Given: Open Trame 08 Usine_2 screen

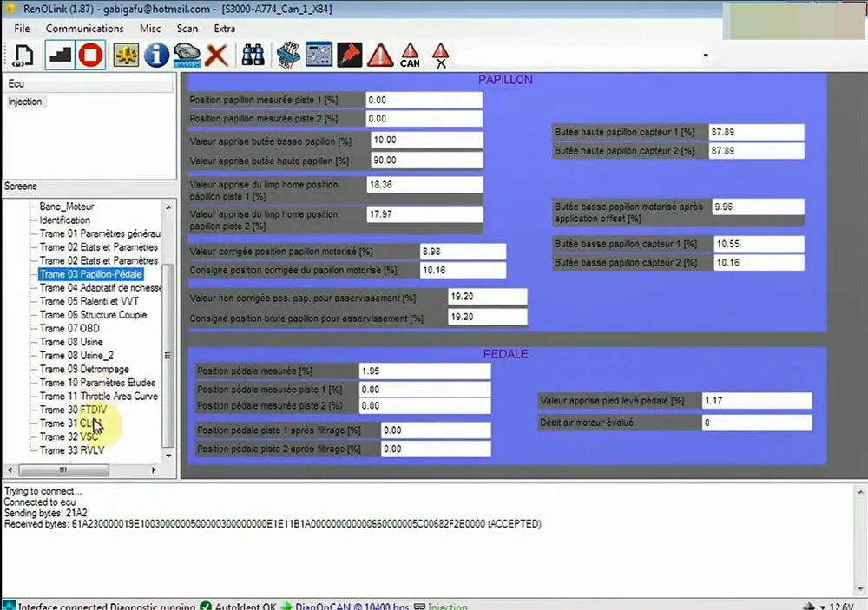Looking at the screenshot, I should coord(76,356).
